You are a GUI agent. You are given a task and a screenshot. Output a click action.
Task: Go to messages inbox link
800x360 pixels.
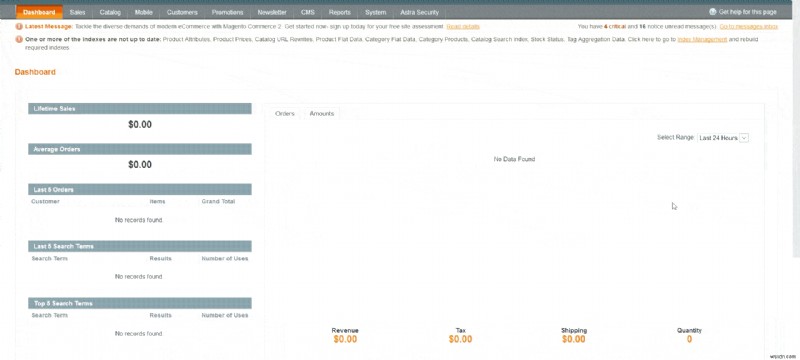tap(748, 27)
